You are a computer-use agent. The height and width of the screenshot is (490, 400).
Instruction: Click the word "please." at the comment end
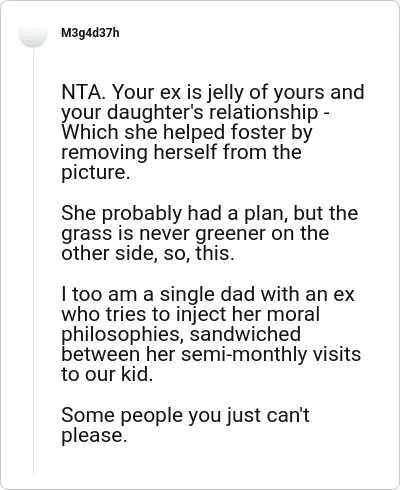94,436
